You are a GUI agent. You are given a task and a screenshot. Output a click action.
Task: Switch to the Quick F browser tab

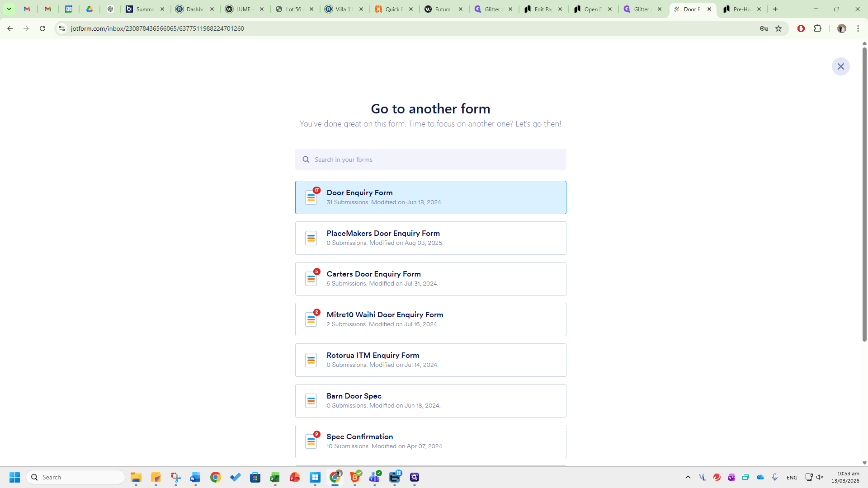click(x=393, y=9)
